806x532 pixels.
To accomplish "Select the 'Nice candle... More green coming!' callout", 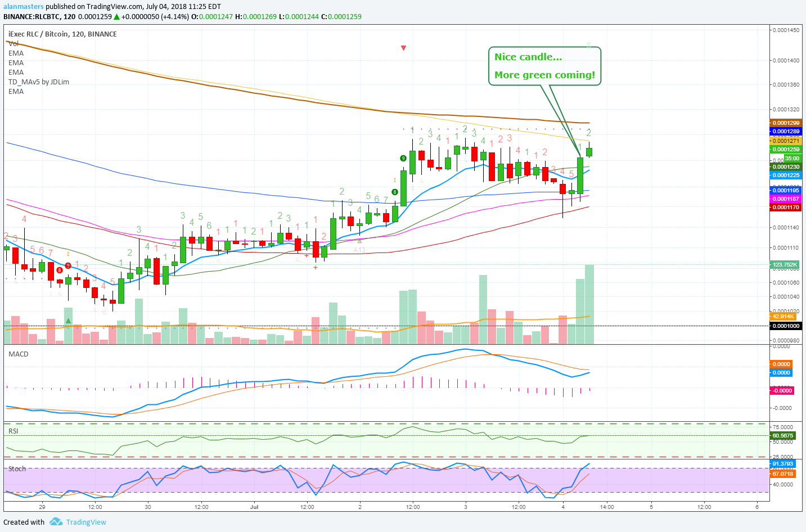I will pyautogui.click(x=544, y=66).
